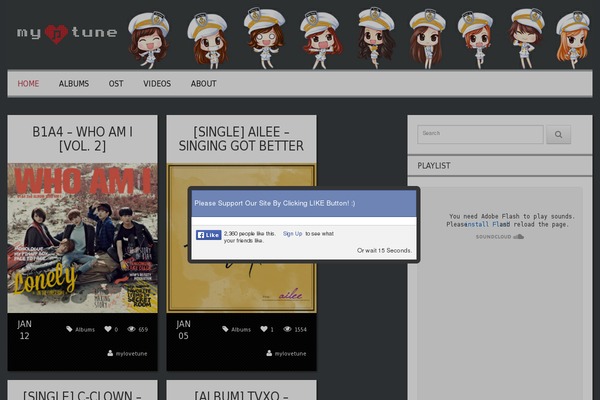Image resolution: width=600 pixels, height=400 pixels.
Task: Click the 'Or wait 15 Seconds.' text
Action: coord(384,250)
